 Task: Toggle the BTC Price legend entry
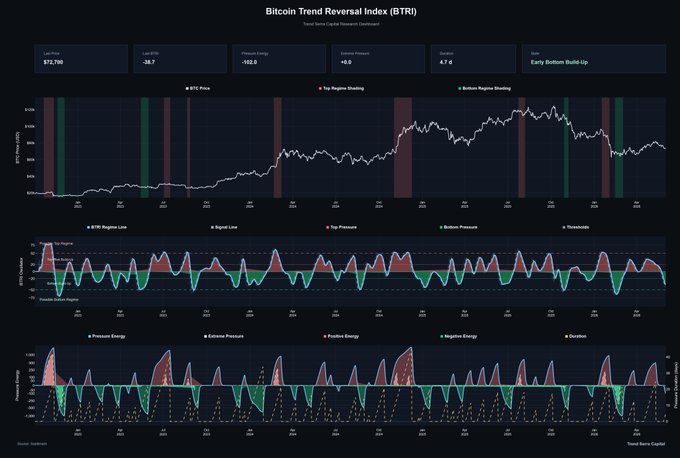tap(198, 88)
